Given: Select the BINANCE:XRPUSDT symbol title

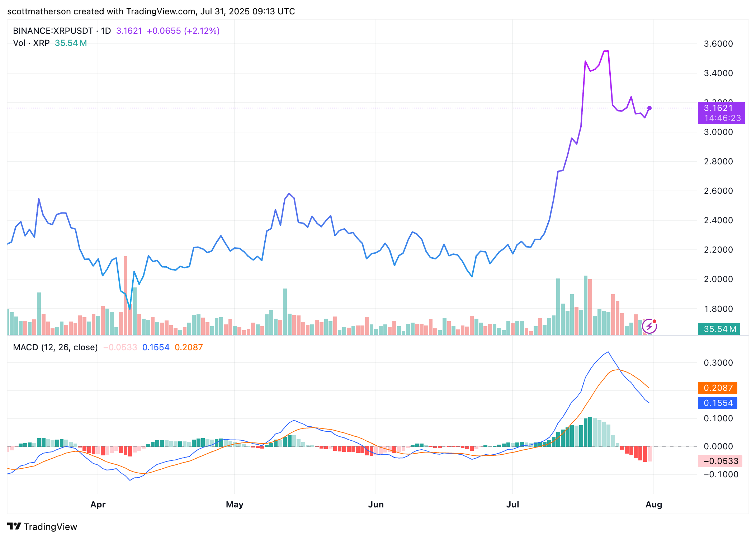Looking at the screenshot, I should point(53,31).
